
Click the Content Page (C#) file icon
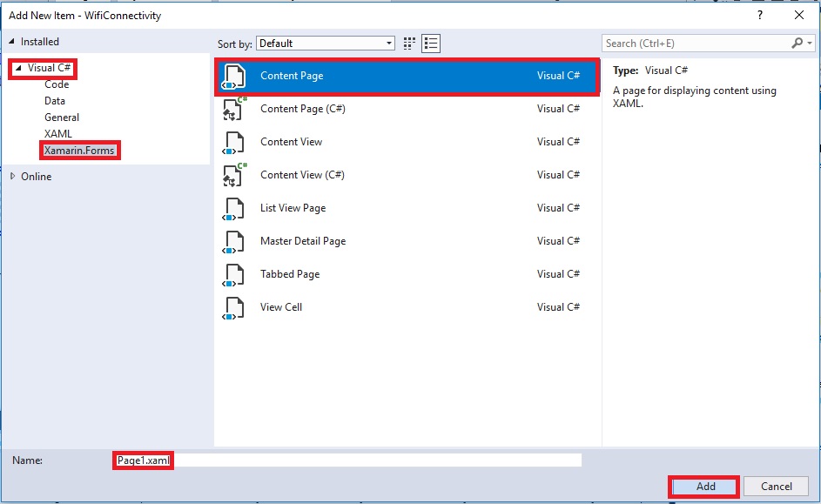233,110
